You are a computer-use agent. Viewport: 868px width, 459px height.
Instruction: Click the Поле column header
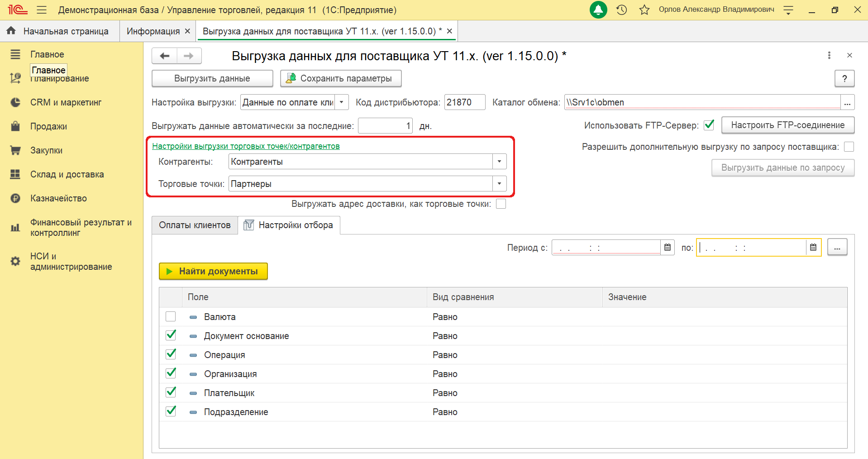(x=305, y=297)
